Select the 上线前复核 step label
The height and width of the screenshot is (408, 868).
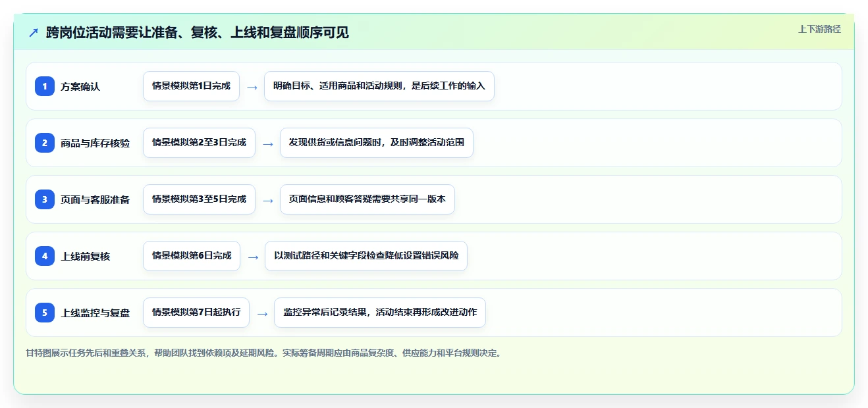click(x=86, y=257)
